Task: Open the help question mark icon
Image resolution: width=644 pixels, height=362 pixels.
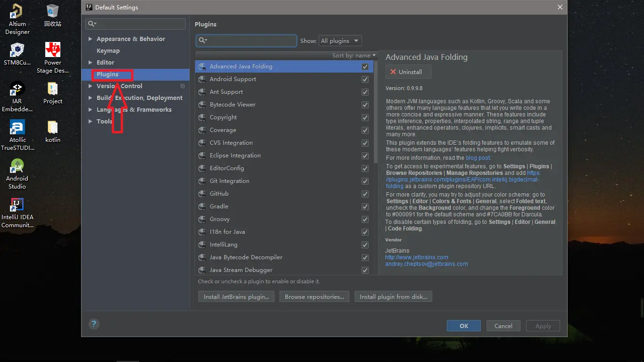Action: point(94,324)
